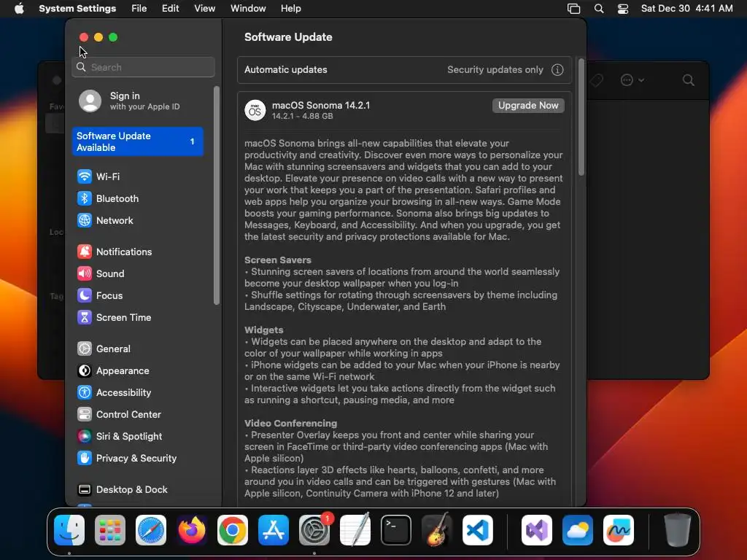This screenshot has width=747, height=560.
Task: Click search icon in background Finder window
Action: coord(688,80)
